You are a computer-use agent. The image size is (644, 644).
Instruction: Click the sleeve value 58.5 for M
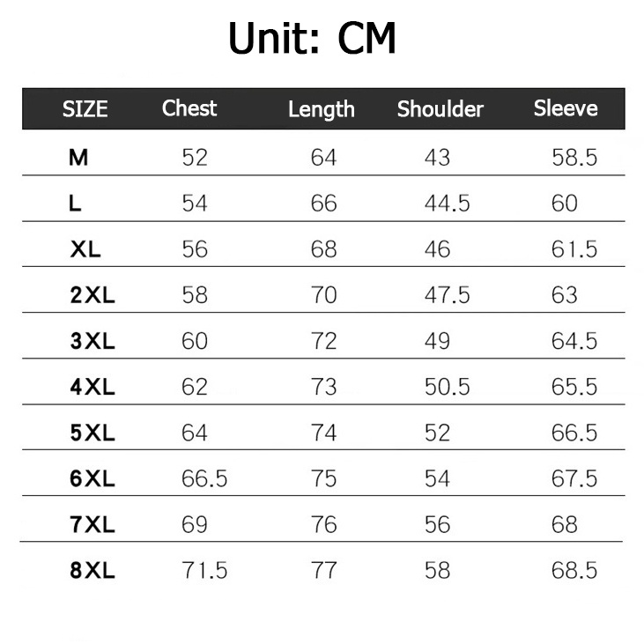574,158
